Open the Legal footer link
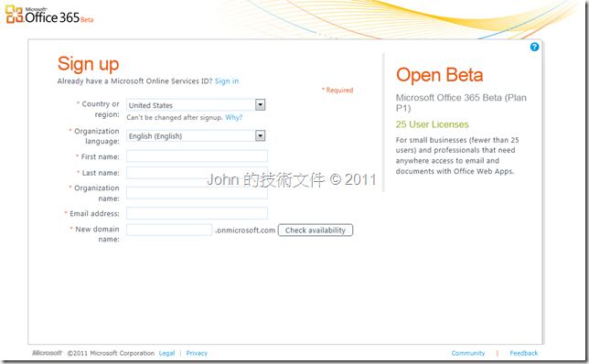589x364 pixels. point(166,353)
